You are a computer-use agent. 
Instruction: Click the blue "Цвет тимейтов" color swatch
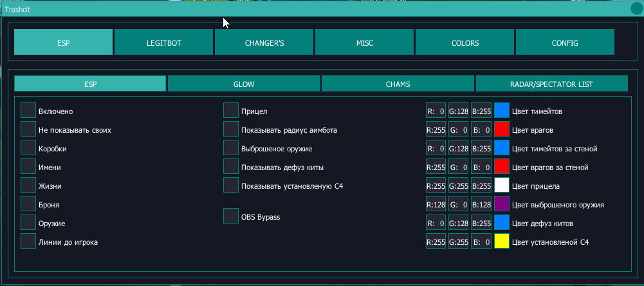click(x=502, y=111)
